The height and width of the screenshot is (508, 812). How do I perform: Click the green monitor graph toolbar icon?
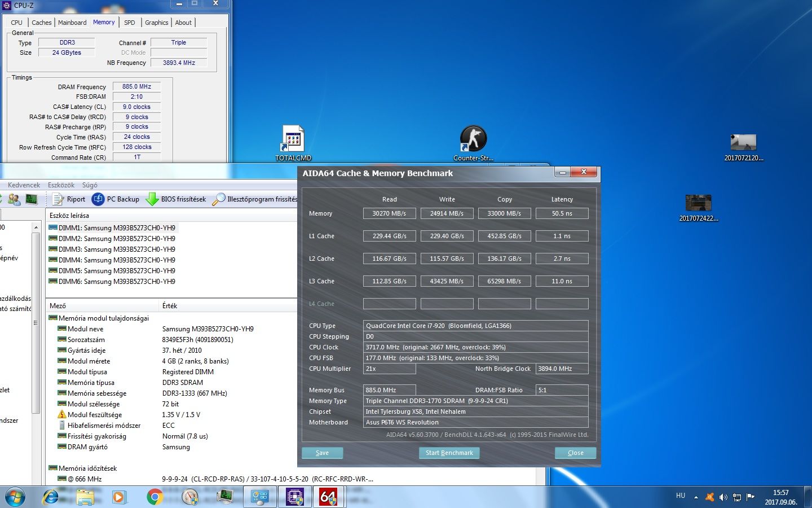coord(31,199)
